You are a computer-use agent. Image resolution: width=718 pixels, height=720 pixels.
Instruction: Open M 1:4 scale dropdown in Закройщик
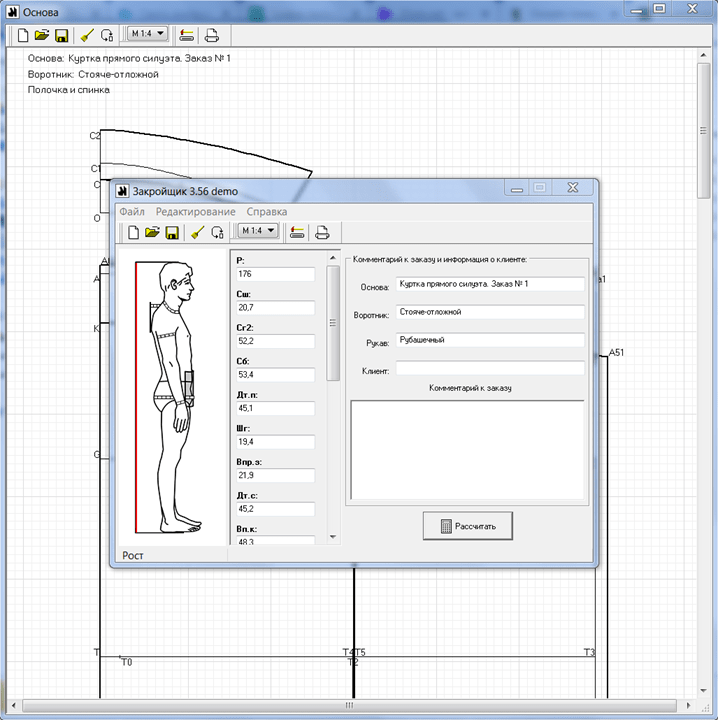[258, 231]
